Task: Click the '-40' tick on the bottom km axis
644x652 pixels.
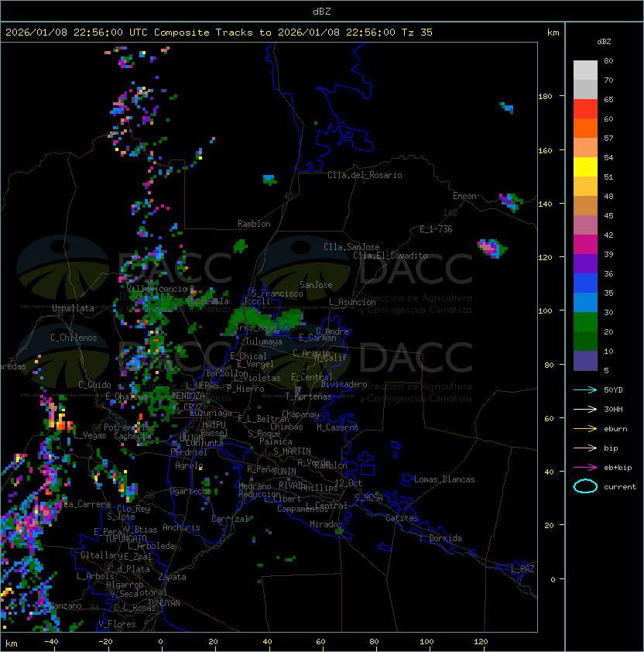Action: point(52,642)
